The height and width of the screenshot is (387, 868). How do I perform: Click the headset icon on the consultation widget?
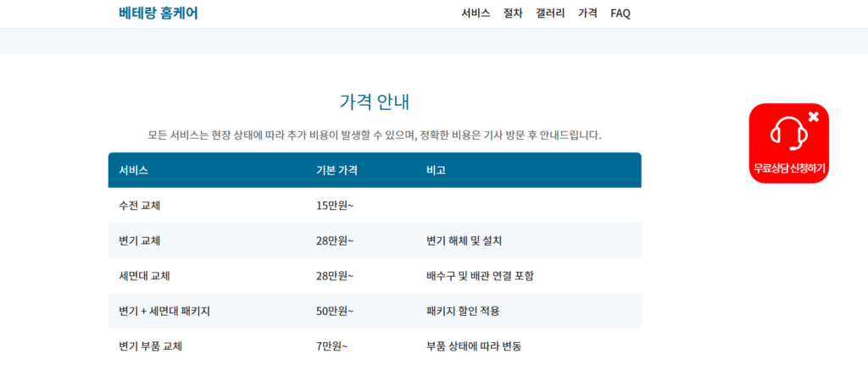pos(787,132)
